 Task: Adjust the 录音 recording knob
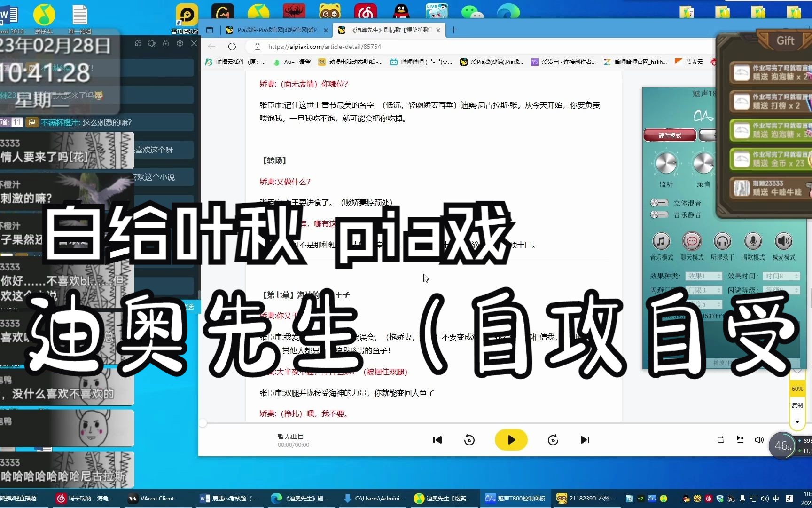[703, 164]
